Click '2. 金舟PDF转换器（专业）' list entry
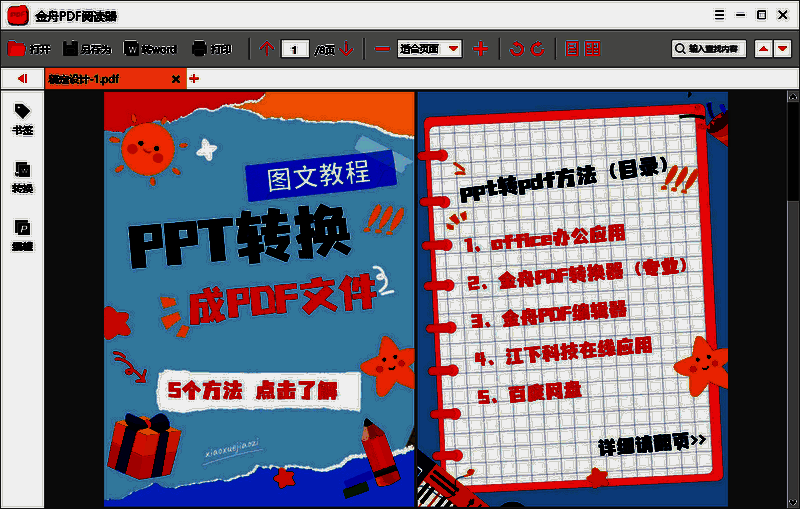The image size is (800, 509). (577, 274)
